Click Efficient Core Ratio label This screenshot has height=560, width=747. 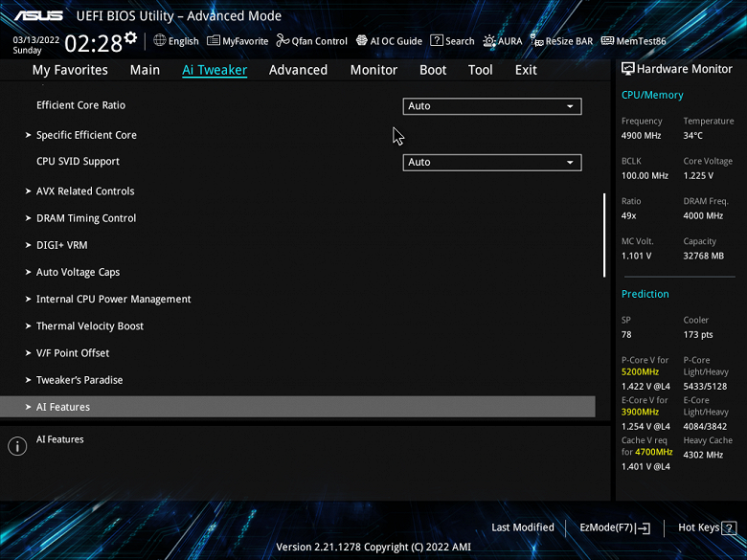click(81, 105)
